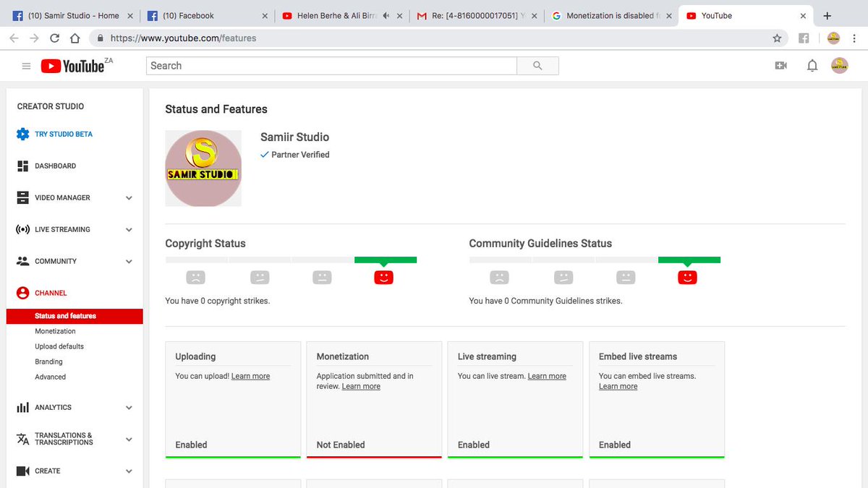Reload the page
The height and width of the screenshot is (488, 868).
click(x=54, y=38)
